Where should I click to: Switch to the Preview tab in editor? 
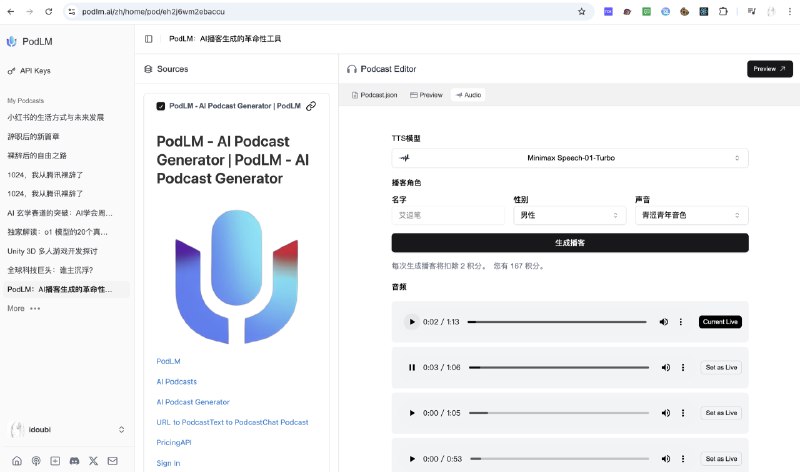[x=427, y=95]
